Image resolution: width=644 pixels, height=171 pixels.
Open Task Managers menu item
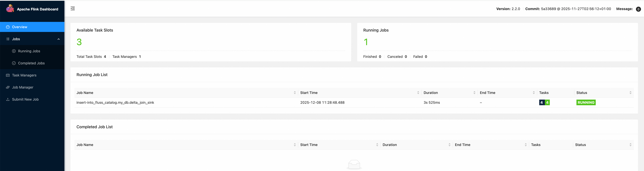[24, 75]
